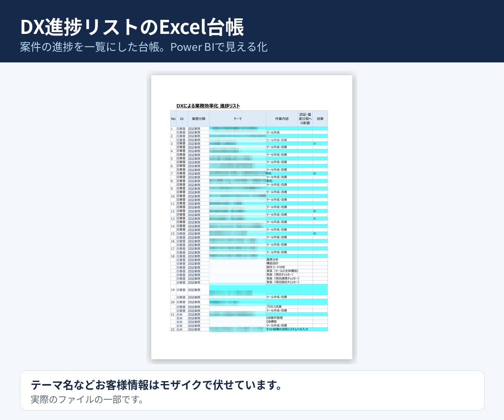Select the Gr column header

(x=182, y=119)
